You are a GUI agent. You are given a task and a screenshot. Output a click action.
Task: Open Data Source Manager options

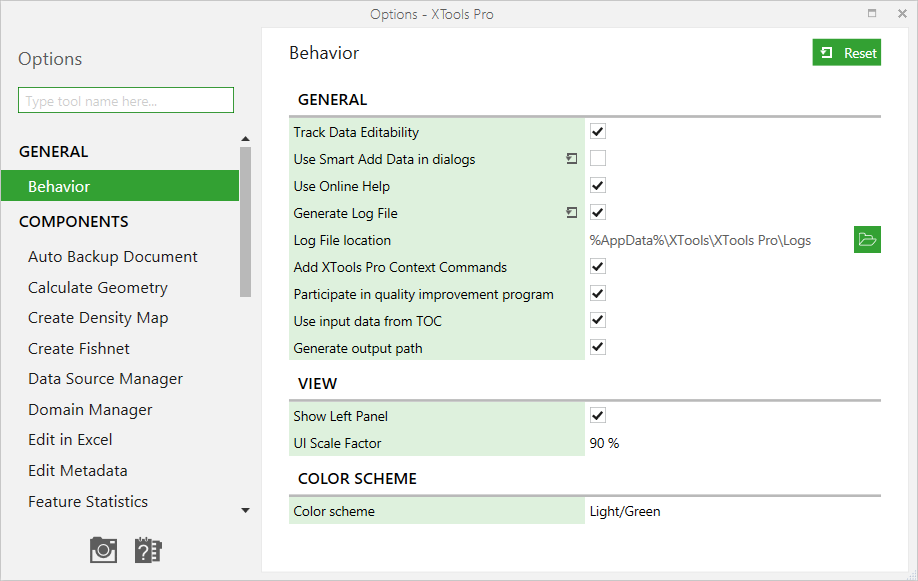(105, 379)
